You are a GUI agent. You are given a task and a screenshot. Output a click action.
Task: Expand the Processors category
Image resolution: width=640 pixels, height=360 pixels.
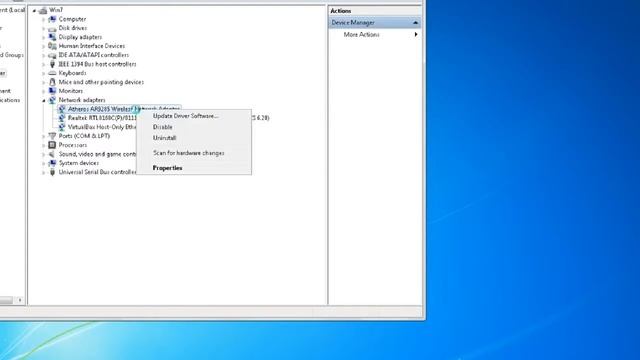coord(43,145)
